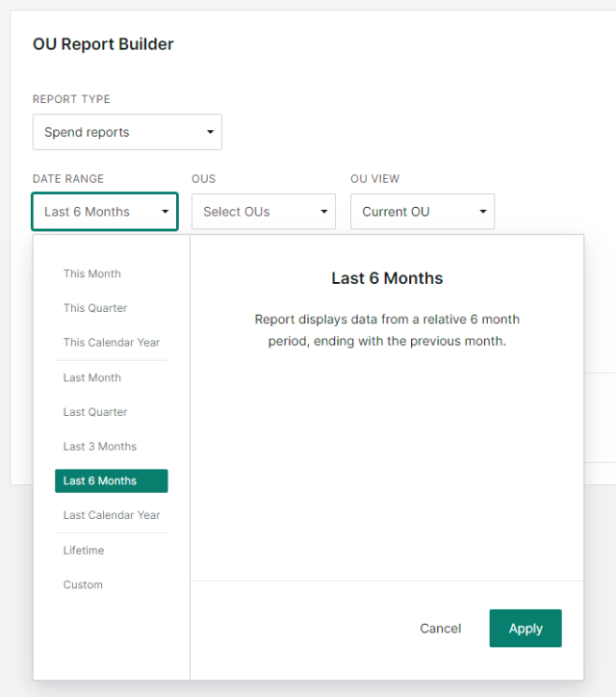Click the OU Report Builder title

coord(103,44)
